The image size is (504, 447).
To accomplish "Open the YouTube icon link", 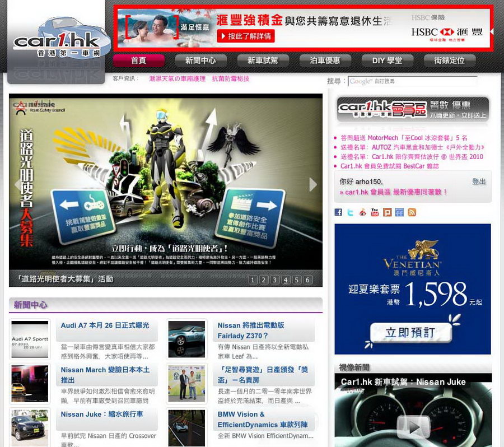I will [375, 212].
